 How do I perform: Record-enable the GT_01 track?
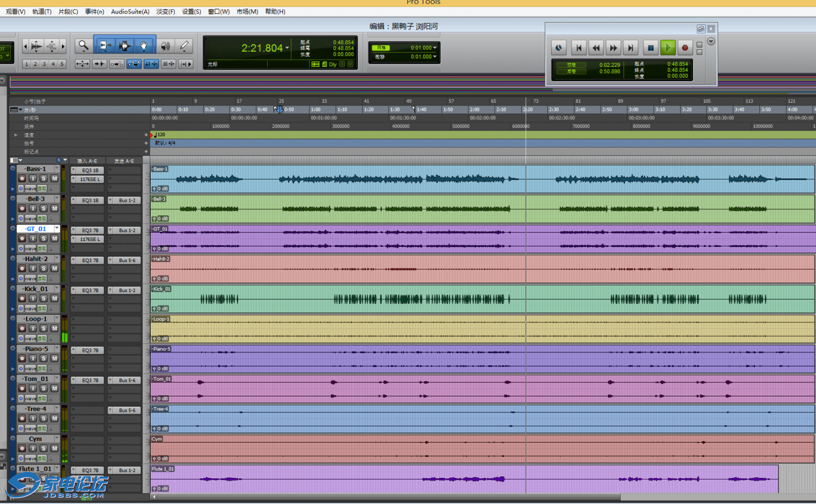point(22,238)
